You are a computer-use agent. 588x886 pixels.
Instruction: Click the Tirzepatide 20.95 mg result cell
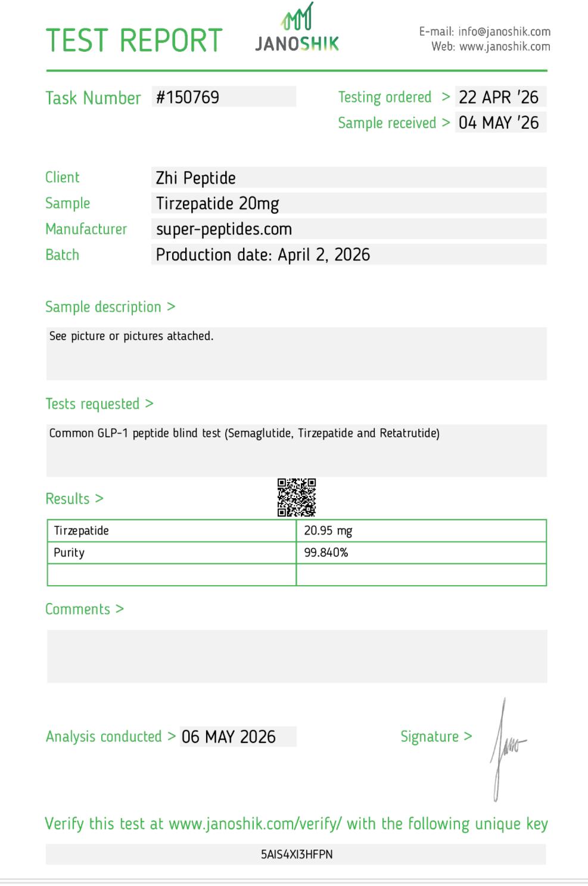pyautogui.click(x=421, y=530)
